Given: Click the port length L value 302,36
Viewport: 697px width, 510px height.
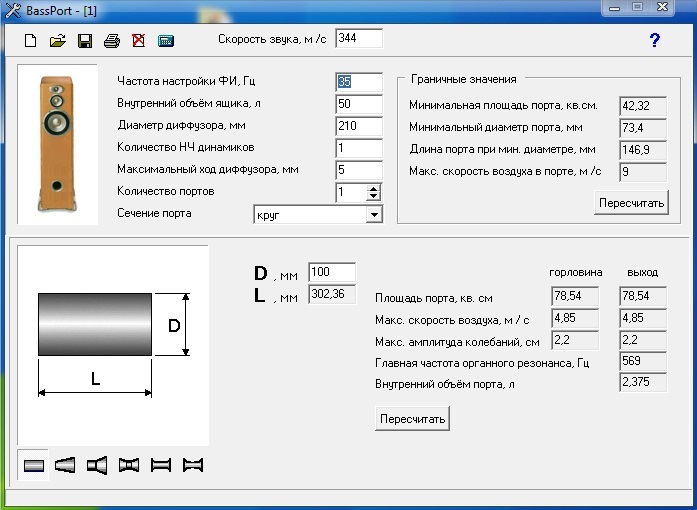Looking at the screenshot, I should coord(332,294).
